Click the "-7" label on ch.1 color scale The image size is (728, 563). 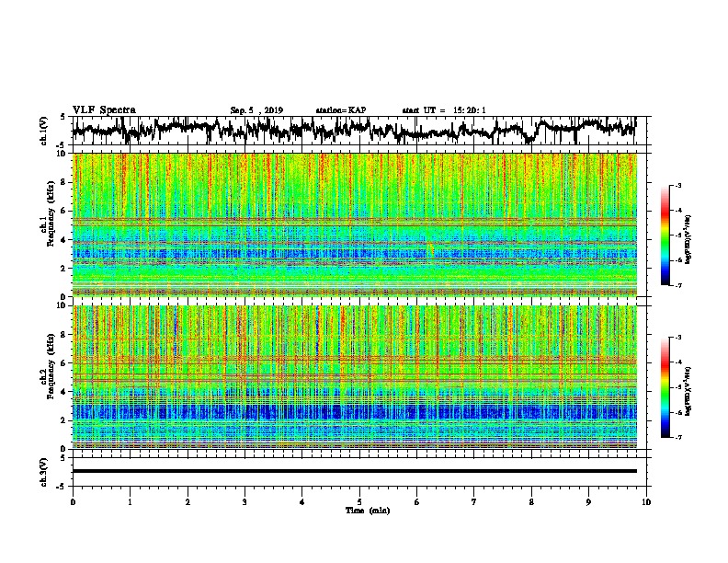point(678,285)
